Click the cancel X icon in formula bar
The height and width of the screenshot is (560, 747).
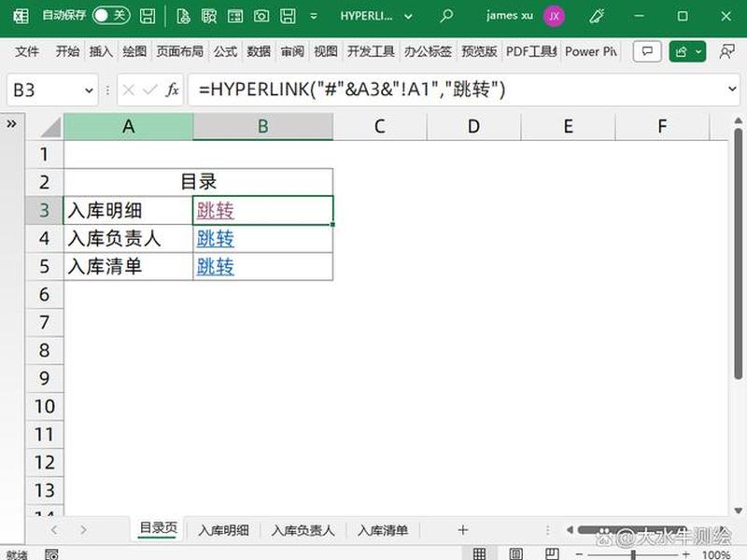[129, 90]
